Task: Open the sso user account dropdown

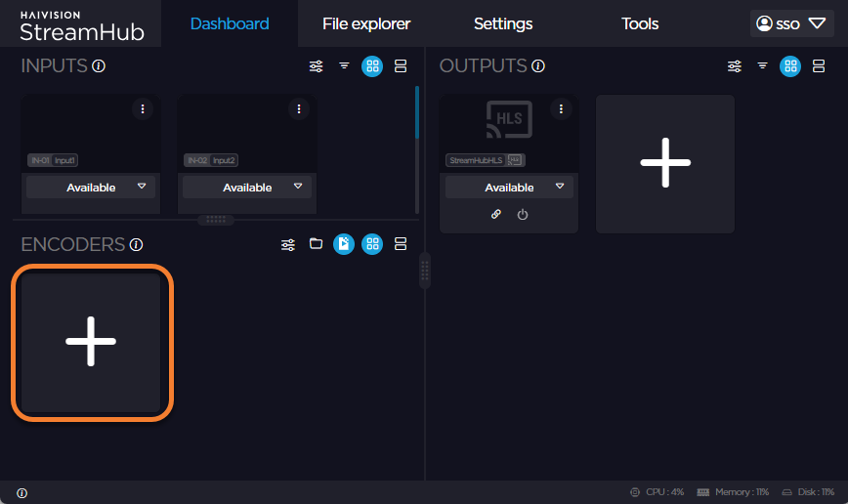Action: click(x=791, y=23)
